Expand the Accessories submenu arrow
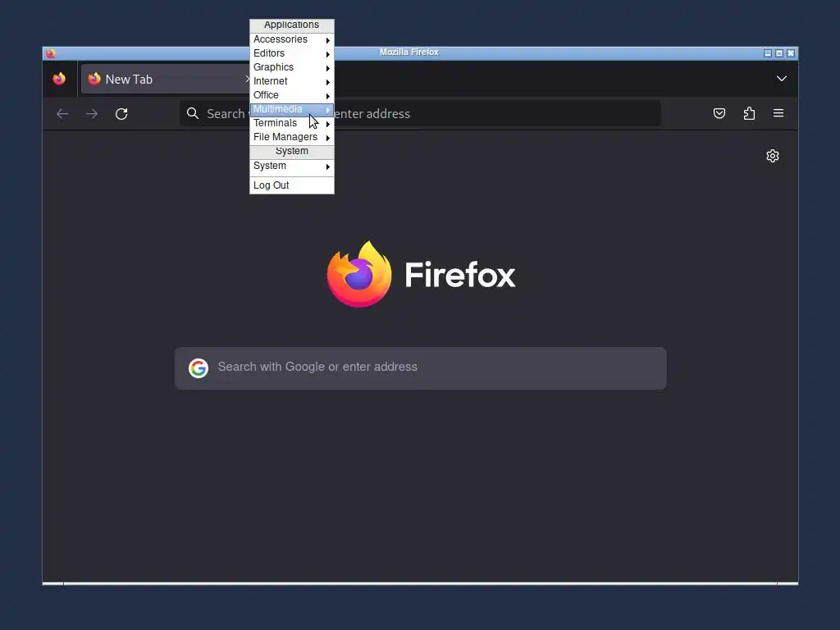The image size is (840, 630). coord(328,40)
